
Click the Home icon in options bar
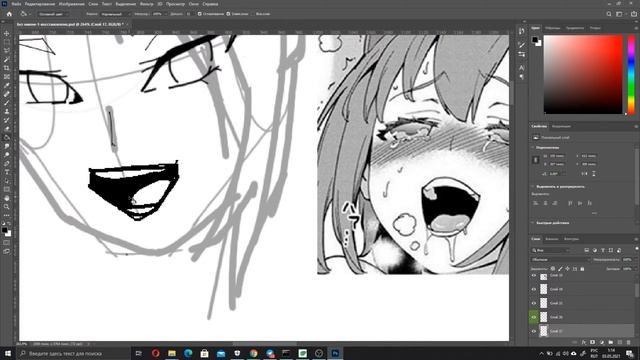[x=9, y=13]
